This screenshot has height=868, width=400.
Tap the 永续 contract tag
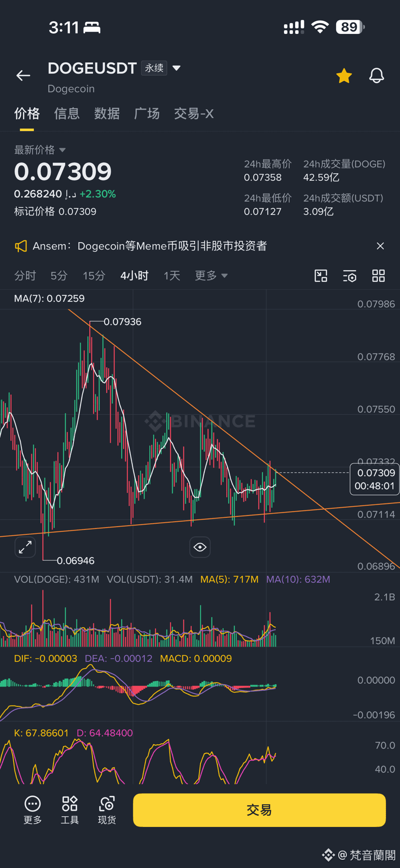point(154,68)
